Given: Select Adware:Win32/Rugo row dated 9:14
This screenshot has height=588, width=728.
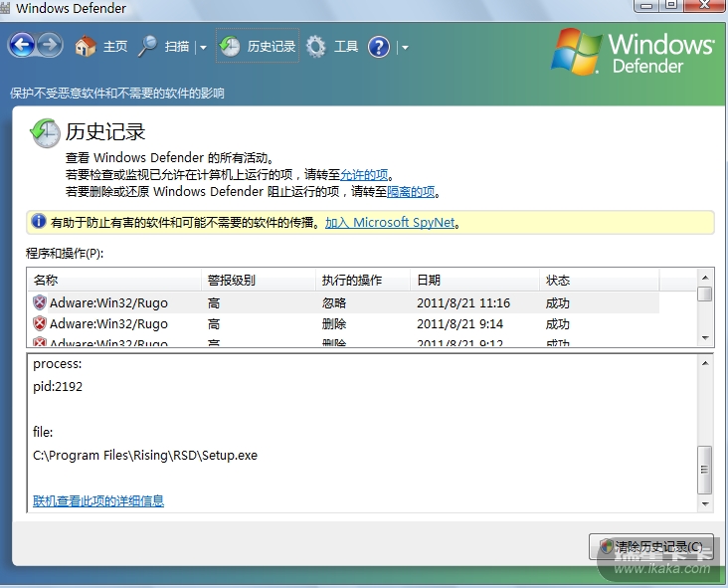Looking at the screenshot, I should (x=343, y=323).
